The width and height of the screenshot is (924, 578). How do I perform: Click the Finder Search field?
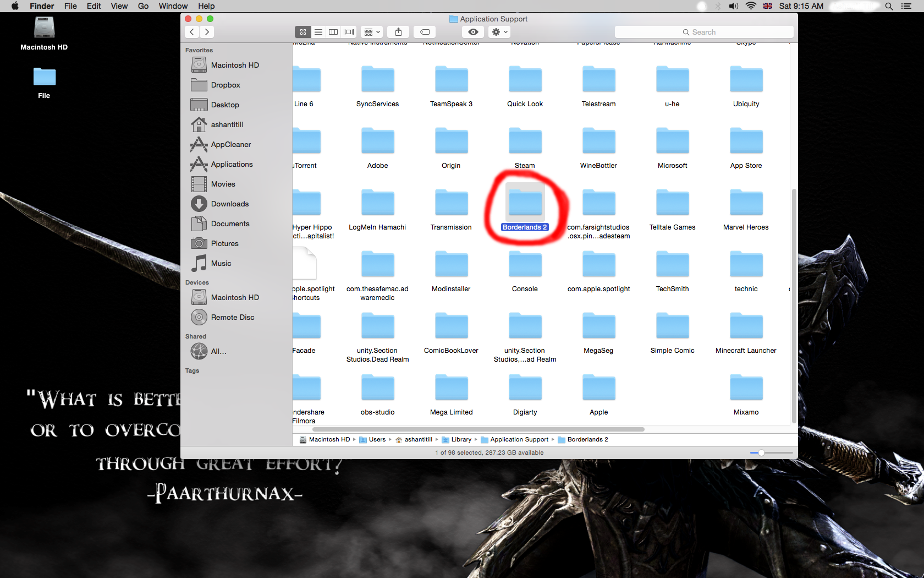704,32
